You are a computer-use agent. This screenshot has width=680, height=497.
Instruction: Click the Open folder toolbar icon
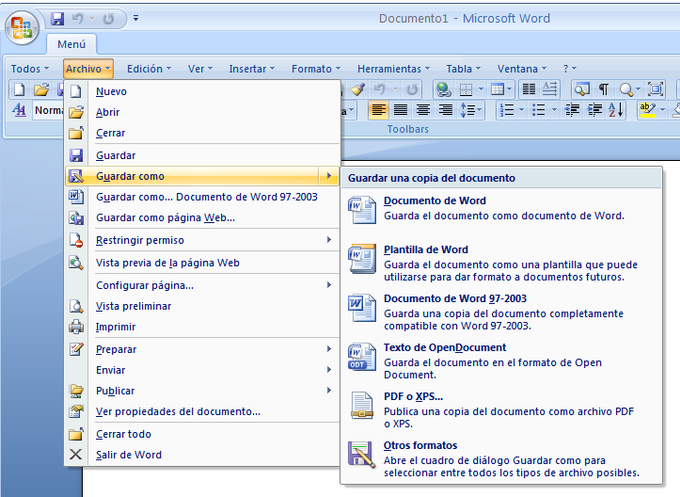[x=42, y=90]
